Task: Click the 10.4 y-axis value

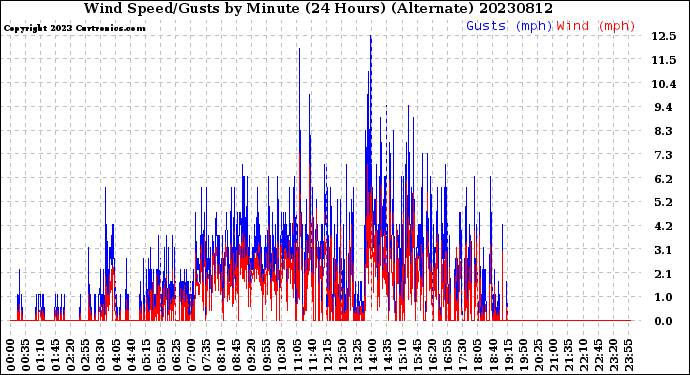Action: (x=664, y=84)
